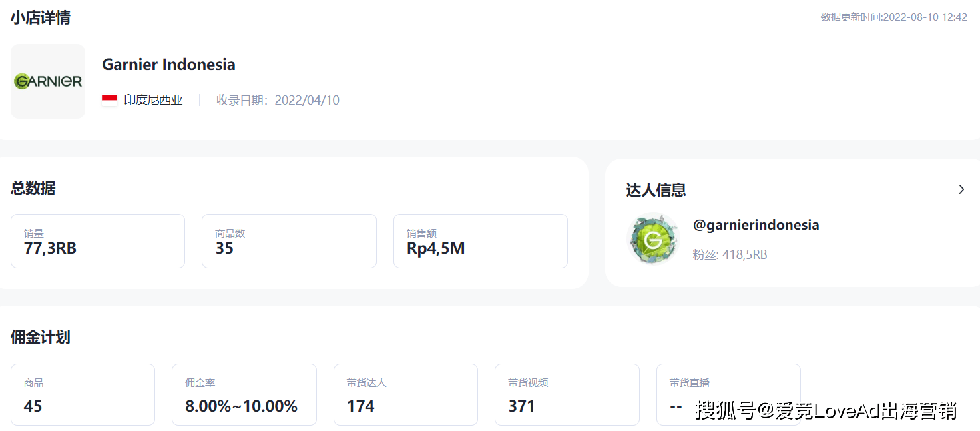980x431 pixels.
Task: Select the 销售额 Rp4,5M card
Action: [x=481, y=241]
